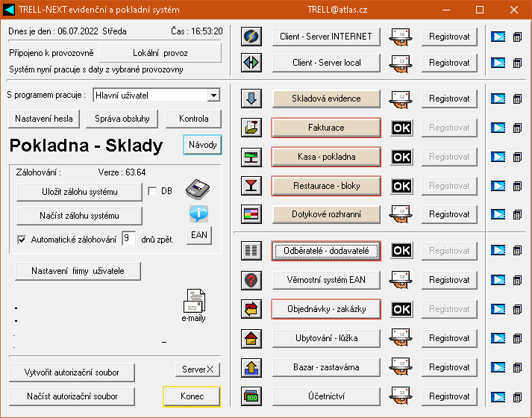532x418 pixels.
Task: Click the video icon in Restaurace - bloky row
Action: (x=498, y=186)
